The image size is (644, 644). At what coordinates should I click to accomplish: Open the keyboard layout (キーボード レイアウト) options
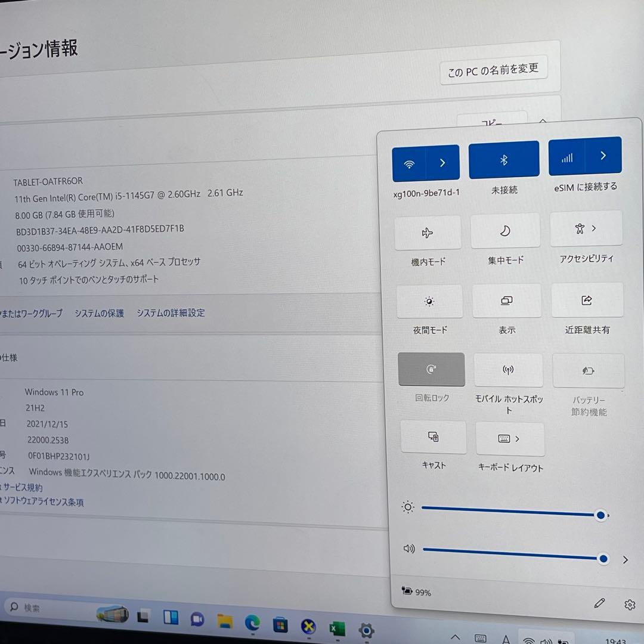(x=510, y=439)
